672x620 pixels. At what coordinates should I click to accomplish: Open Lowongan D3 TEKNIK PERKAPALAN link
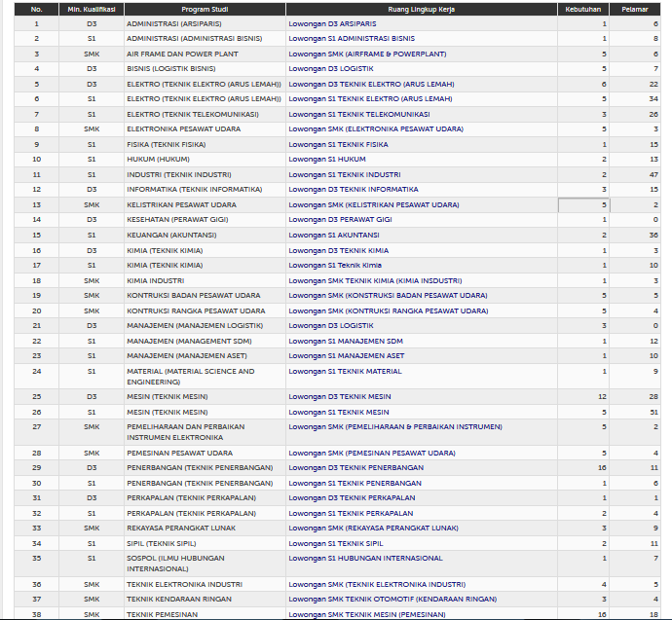(x=352, y=498)
